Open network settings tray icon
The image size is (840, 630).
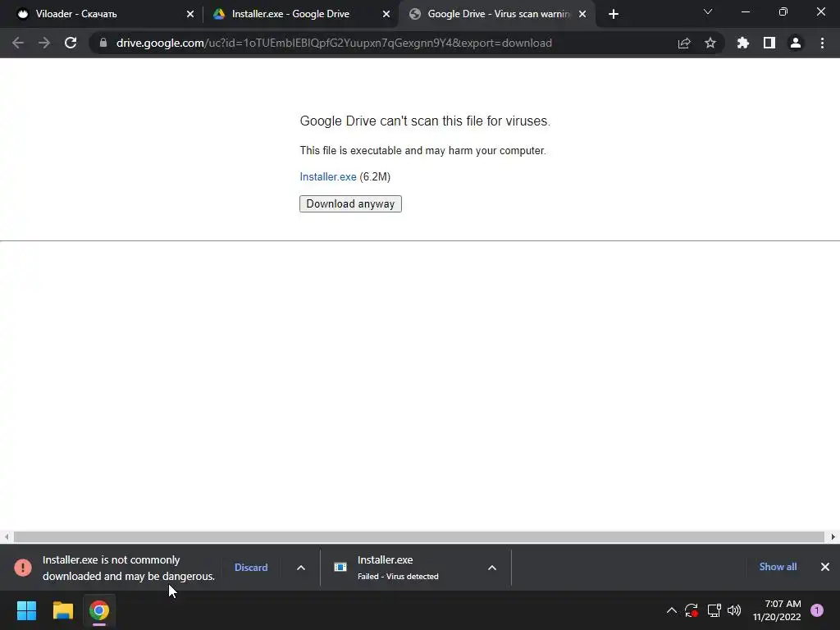pos(714,610)
